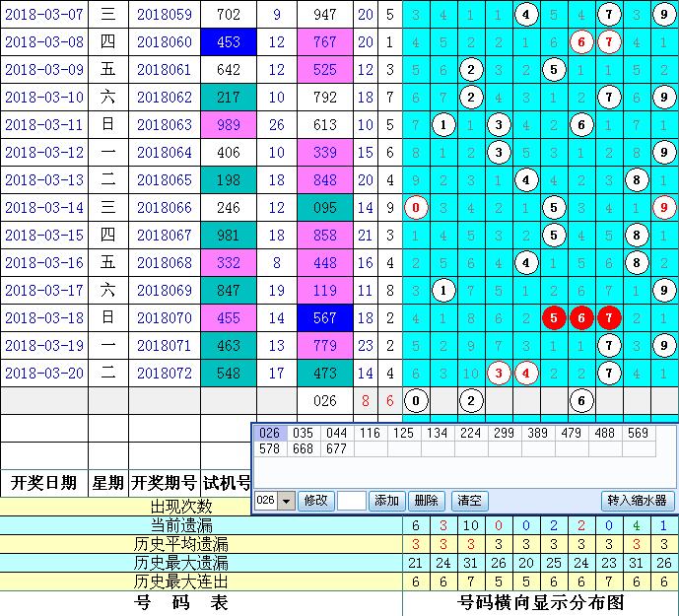
Task: Click the 添加 (add) button
Action: 386,500
